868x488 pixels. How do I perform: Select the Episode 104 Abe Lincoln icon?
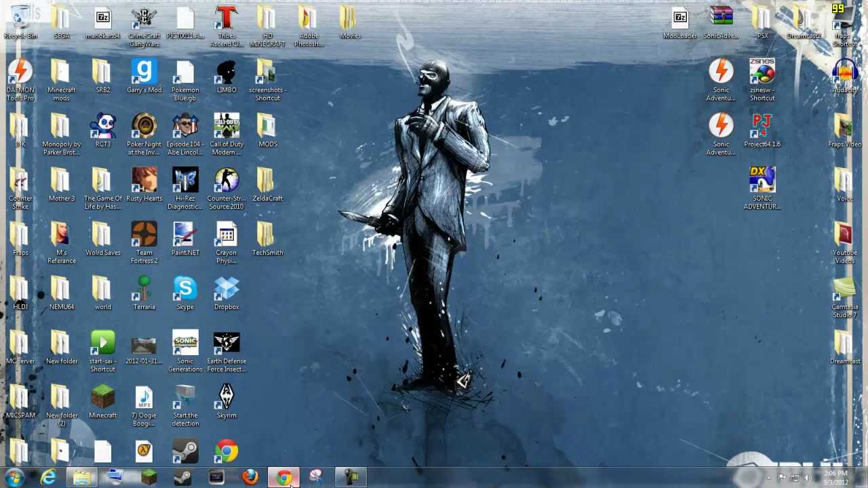click(x=185, y=135)
